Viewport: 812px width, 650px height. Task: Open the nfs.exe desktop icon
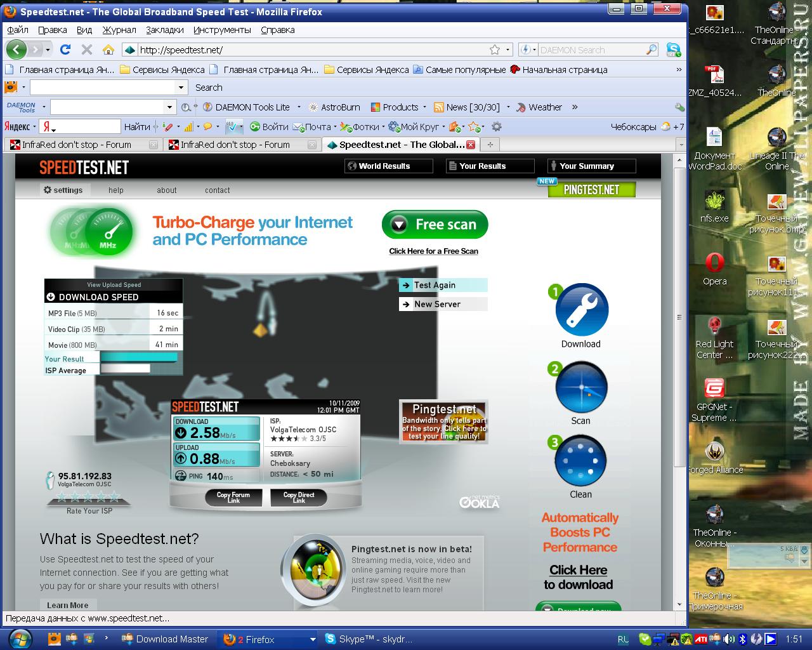[714, 208]
